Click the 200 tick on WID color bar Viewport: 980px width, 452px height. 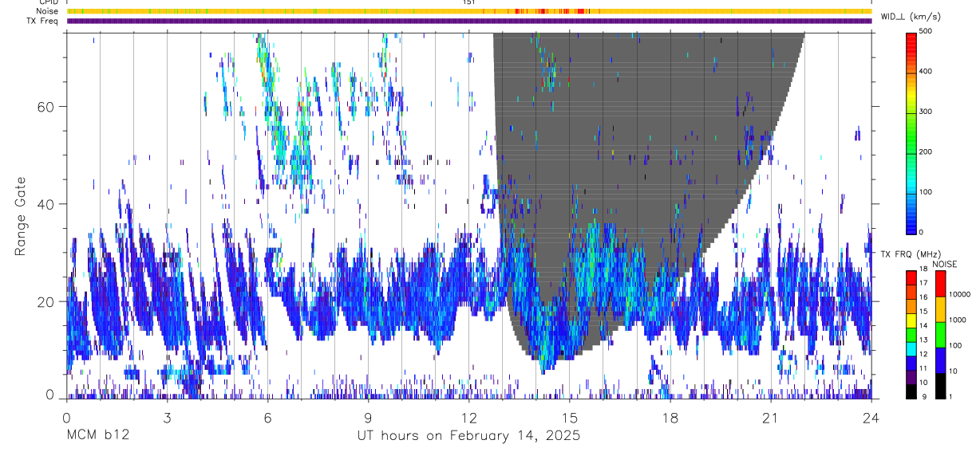925,151
